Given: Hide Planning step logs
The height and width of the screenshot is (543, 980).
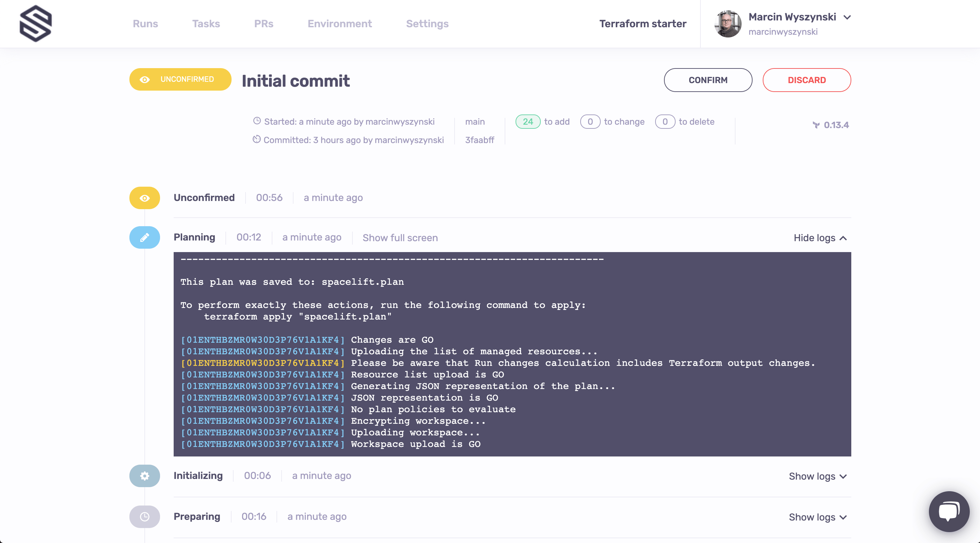Looking at the screenshot, I should [x=819, y=238].
